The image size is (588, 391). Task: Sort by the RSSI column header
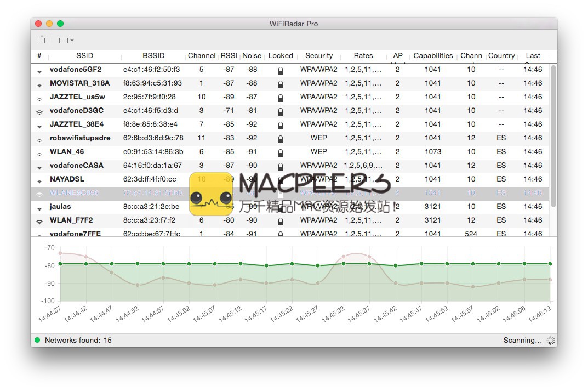229,55
